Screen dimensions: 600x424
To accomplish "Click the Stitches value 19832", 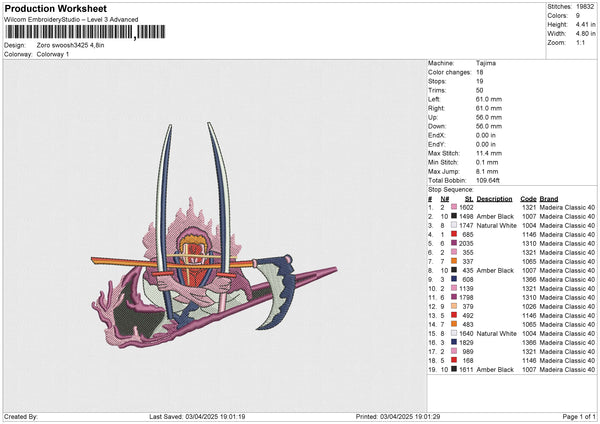I will tap(585, 7).
